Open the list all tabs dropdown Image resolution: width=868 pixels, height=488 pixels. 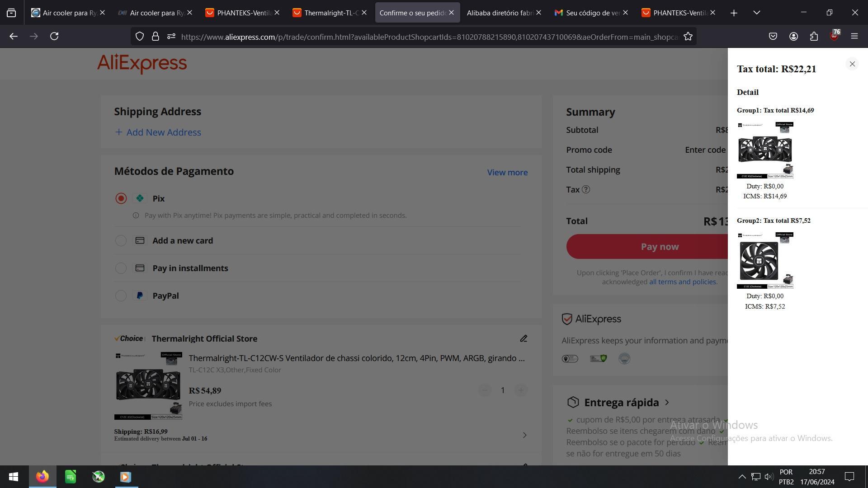point(757,13)
